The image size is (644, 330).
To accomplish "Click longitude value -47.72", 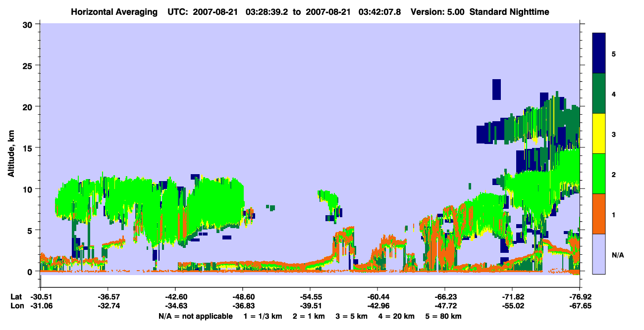I will pos(445,306).
